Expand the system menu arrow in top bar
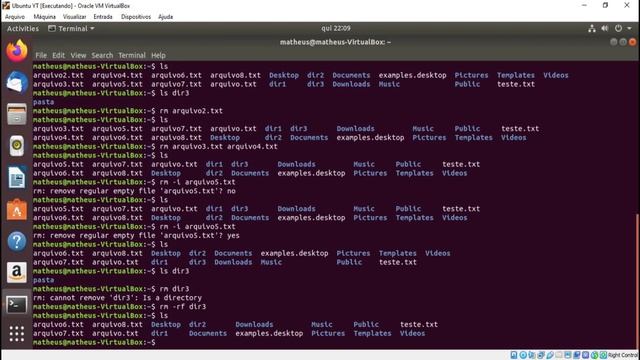This screenshot has height=360, width=640. [x=629, y=29]
